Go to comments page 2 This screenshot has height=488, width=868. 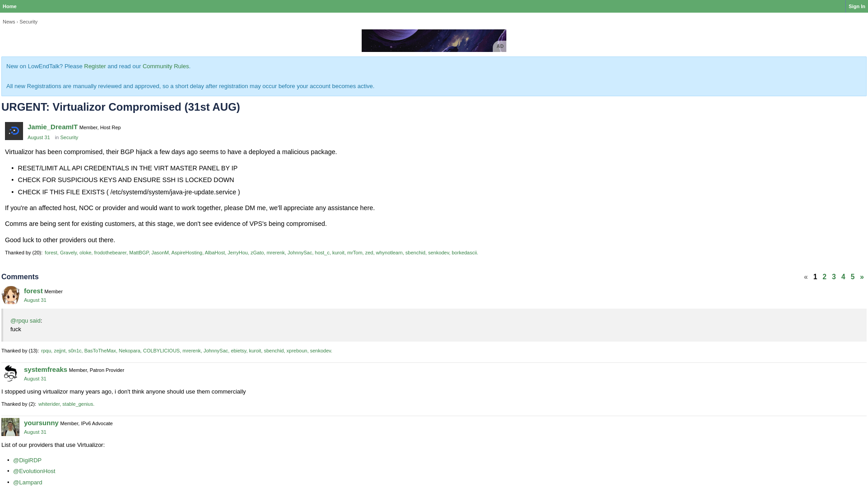pyautogui.click(x=825, y=277)
